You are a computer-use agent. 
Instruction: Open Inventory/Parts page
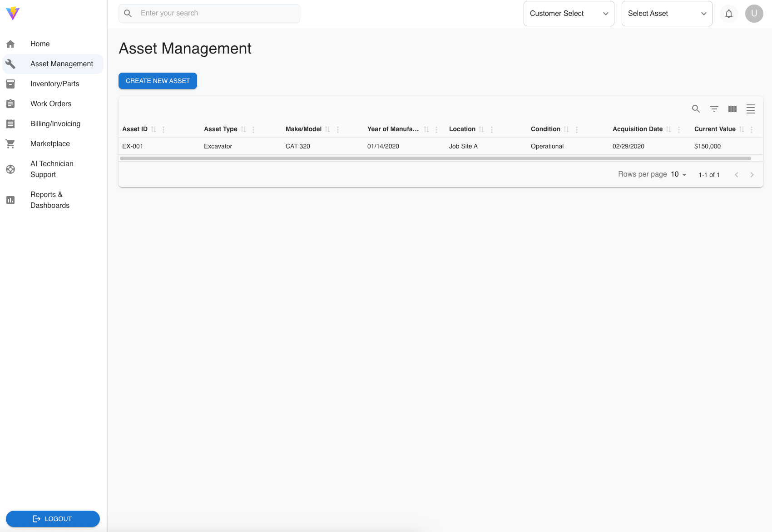click(x=53, y=84)
